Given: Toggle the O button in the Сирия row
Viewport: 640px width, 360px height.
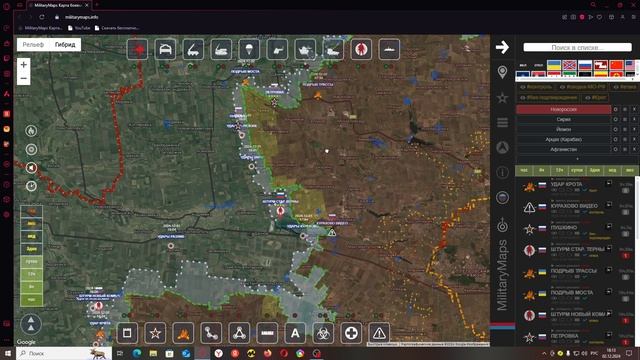Looking at the screenshot, I should coord(616,119).
